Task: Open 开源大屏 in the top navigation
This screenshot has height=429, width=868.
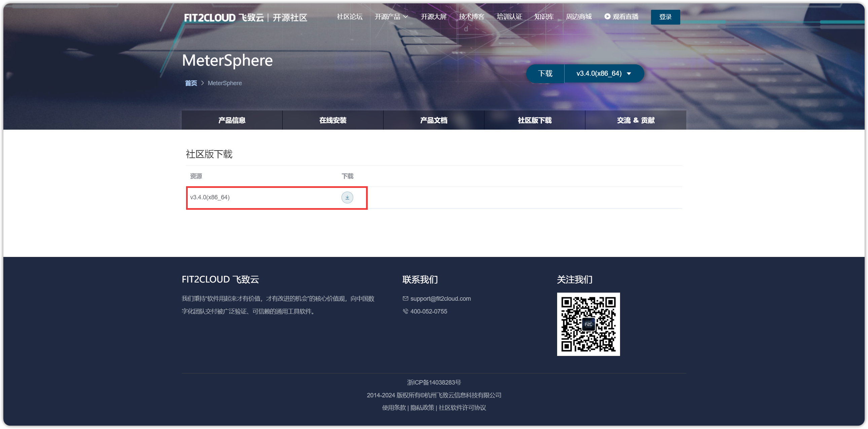Action: click(433, 17)
